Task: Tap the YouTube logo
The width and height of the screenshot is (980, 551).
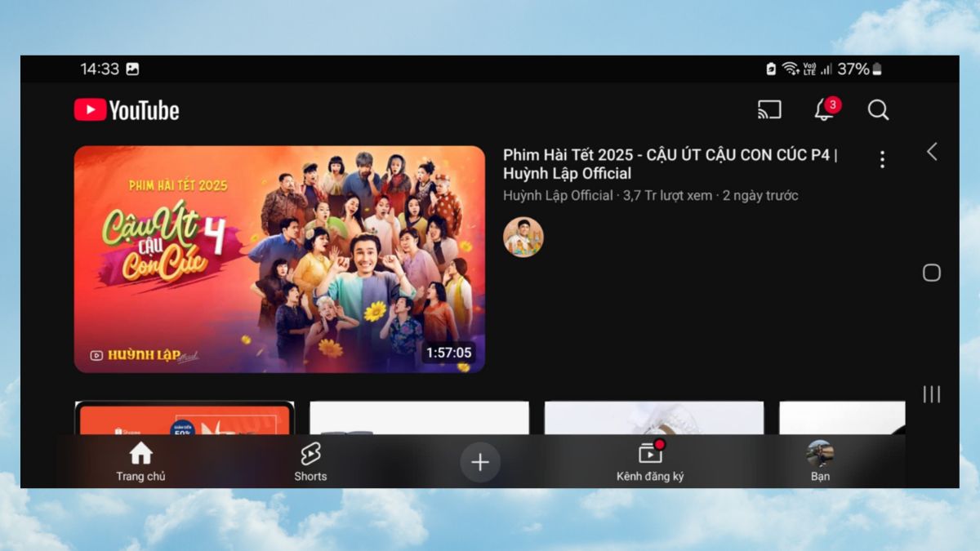Action: click(127, 110)
